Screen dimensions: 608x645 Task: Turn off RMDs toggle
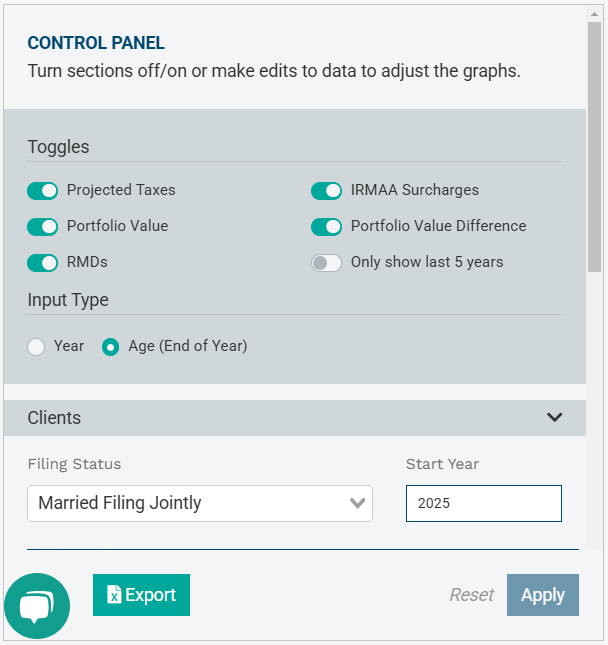[42, 262]
